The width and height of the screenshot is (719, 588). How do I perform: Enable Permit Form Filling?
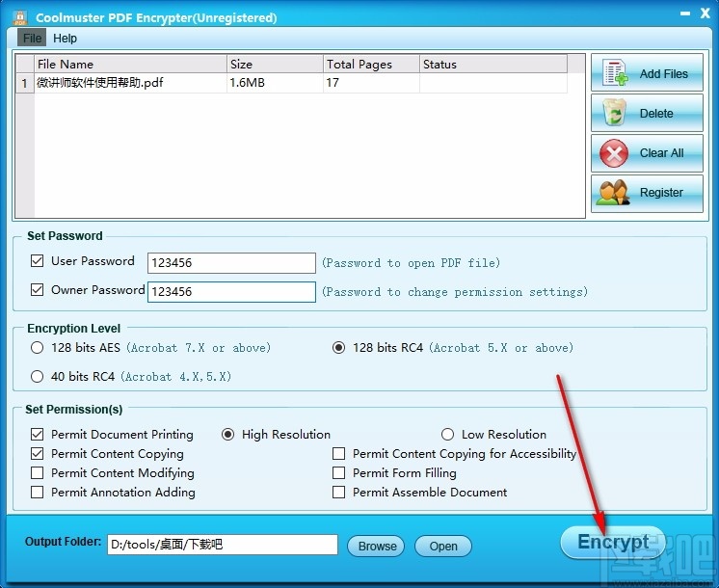click(339, 473)
